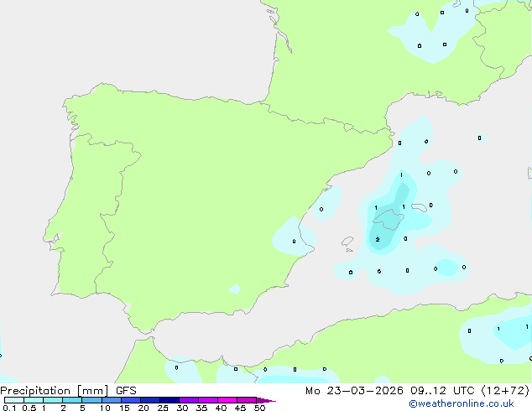Open the weatheronline.co.uk copyright link
Image resolution: width=532 pixels, height=411 pixels.
[461, 403]
